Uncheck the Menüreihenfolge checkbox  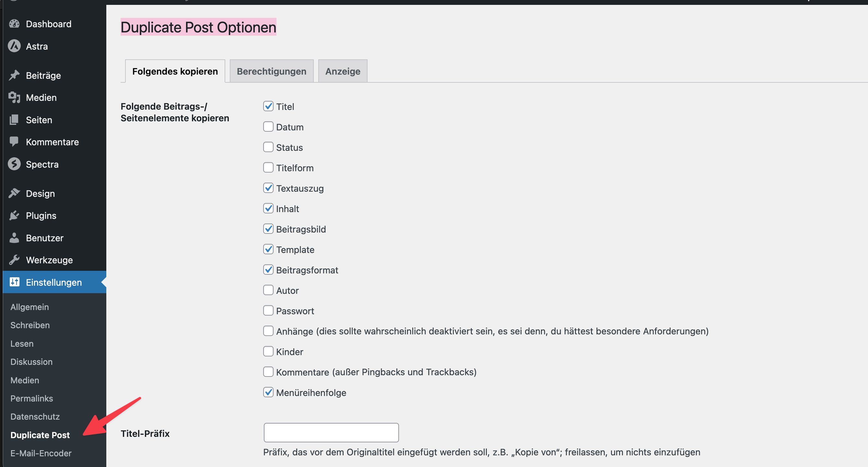(x=268, y=392)
